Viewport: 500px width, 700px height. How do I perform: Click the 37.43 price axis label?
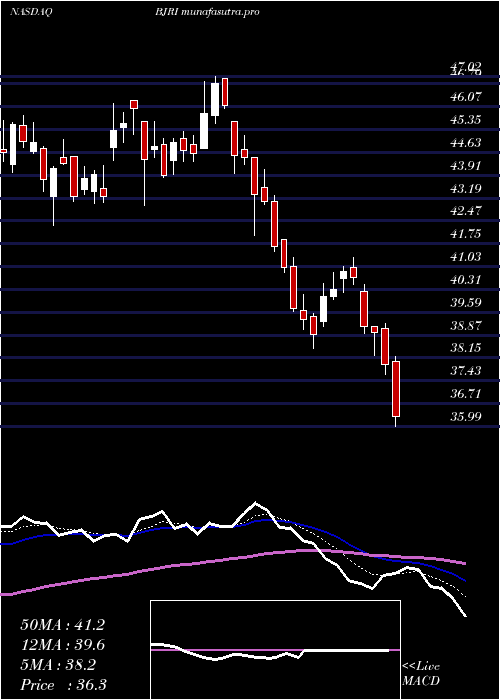click(x=467, y=371)
